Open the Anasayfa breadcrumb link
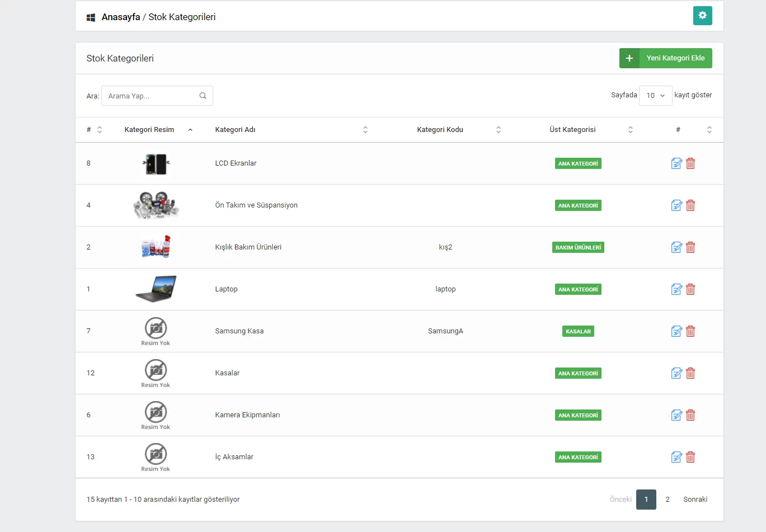 coord(120,17)
